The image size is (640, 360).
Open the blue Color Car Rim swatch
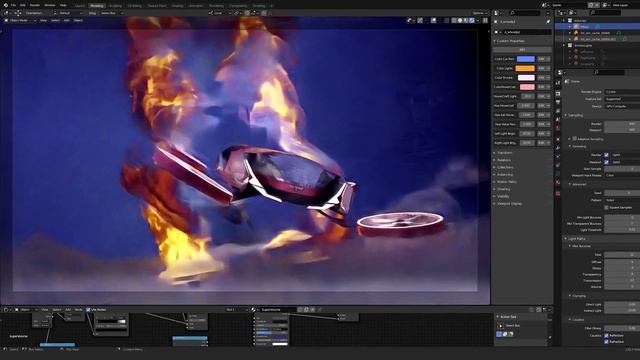(525, 59)
